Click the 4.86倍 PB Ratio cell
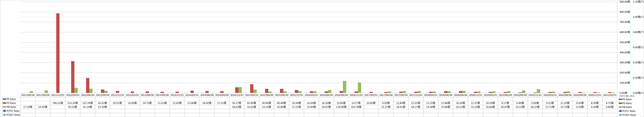 (x=610, y=107)
